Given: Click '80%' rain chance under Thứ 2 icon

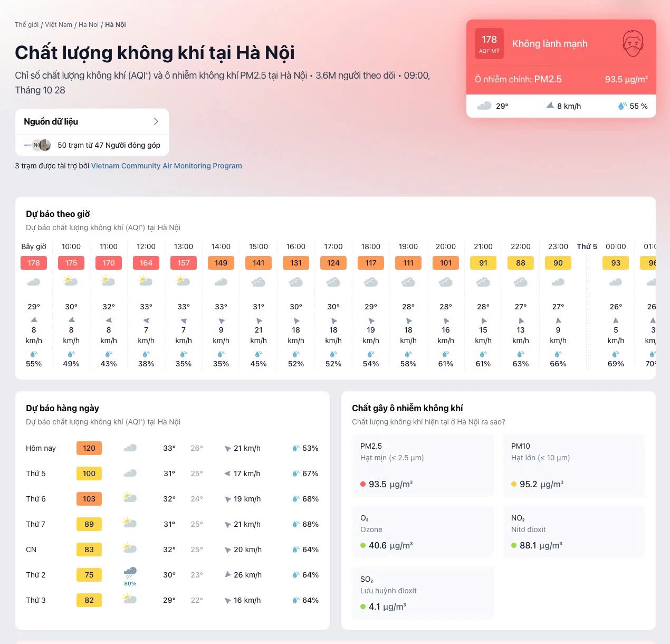Looking at the screenshot, I should [x=130, y=583].
